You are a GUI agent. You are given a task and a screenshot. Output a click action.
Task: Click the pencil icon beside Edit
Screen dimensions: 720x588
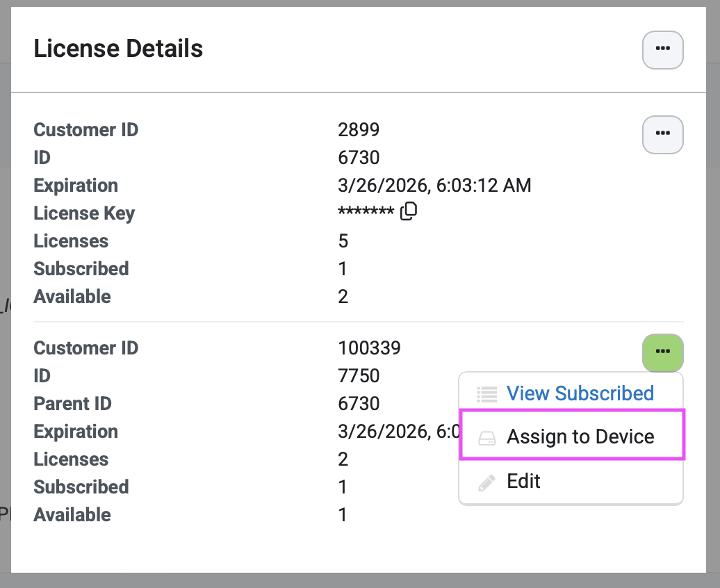click(x=487, y=482)
